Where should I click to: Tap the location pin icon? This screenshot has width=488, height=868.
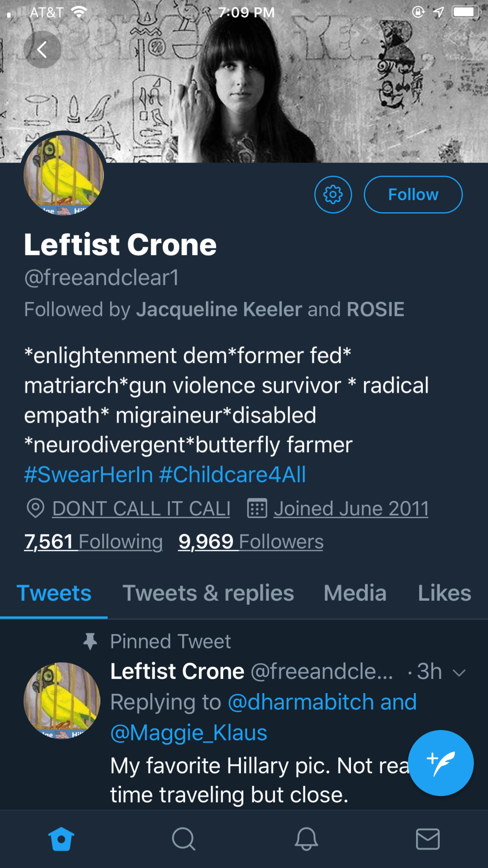[35, 508]
